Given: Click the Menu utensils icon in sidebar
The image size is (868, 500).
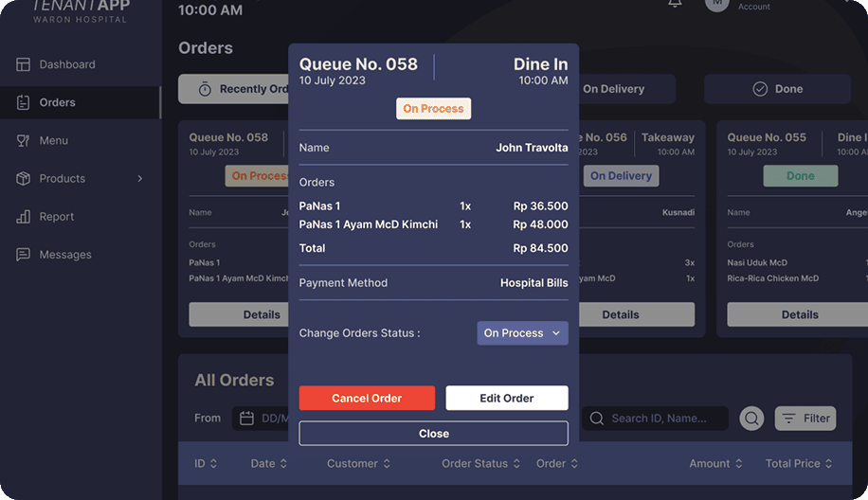Looking at the screenshot, I should pos(24,140).
